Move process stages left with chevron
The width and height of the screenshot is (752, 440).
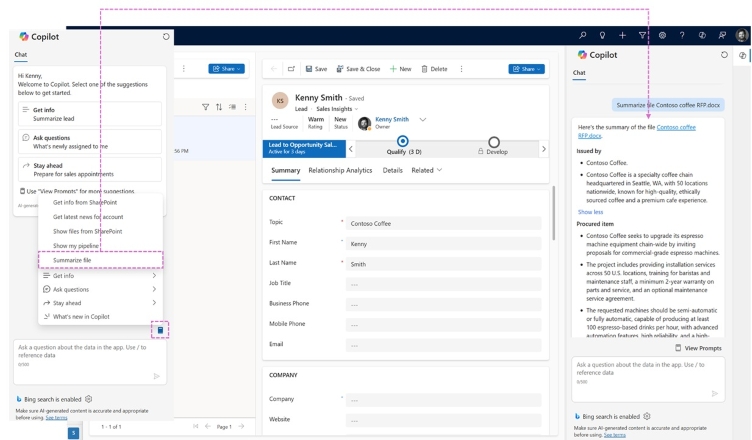click(x=351, y=149)
